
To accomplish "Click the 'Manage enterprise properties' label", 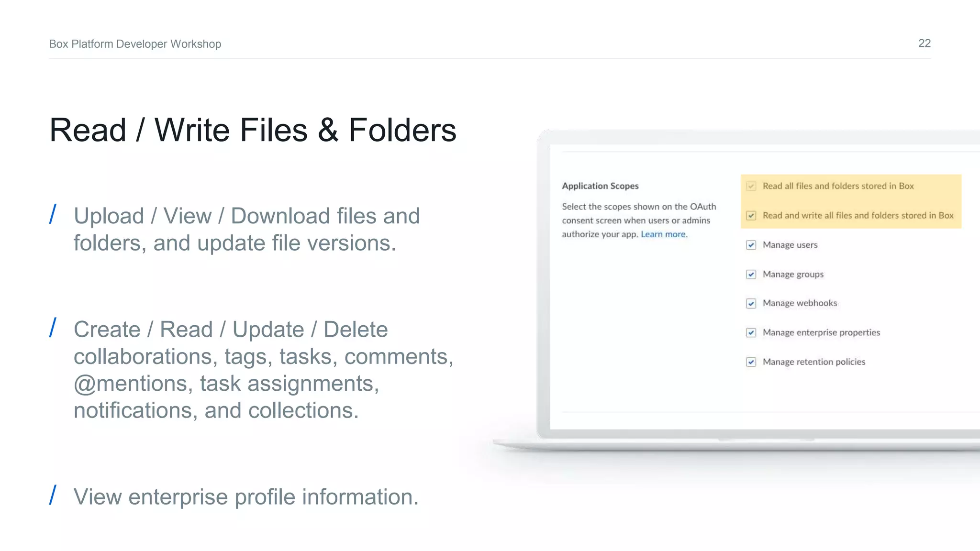I will 821,333.
